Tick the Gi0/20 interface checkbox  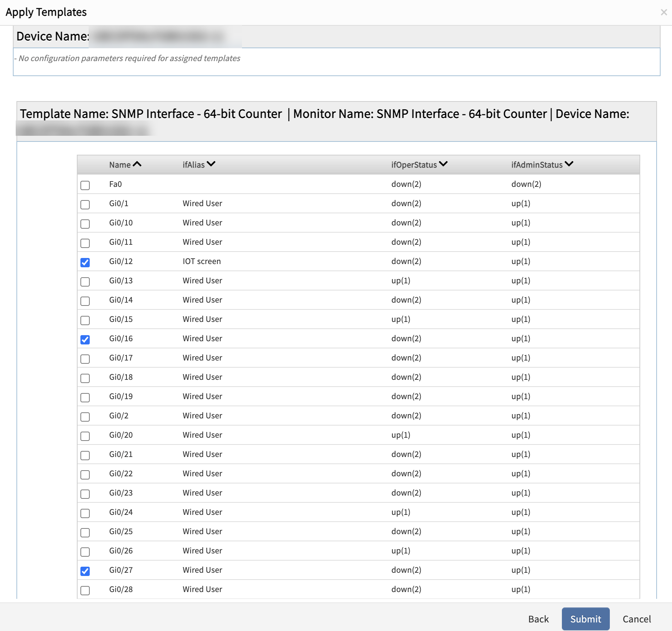click(85, 436)
